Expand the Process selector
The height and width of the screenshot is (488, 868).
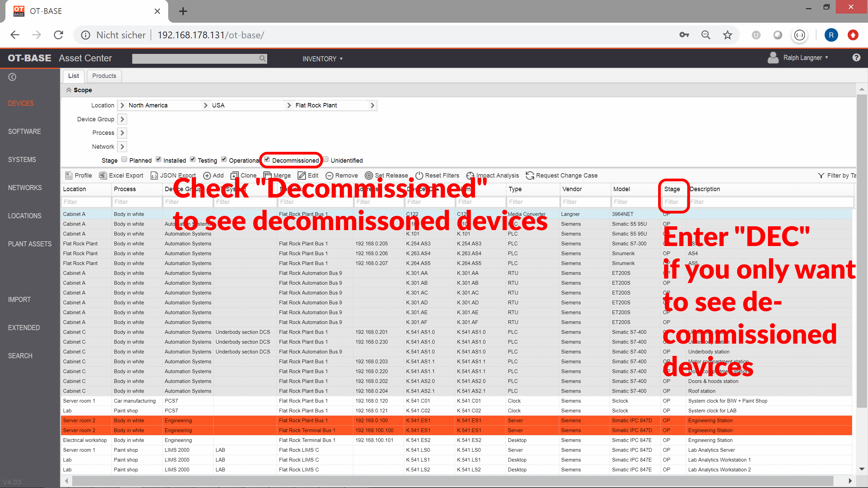pos(122,133)
